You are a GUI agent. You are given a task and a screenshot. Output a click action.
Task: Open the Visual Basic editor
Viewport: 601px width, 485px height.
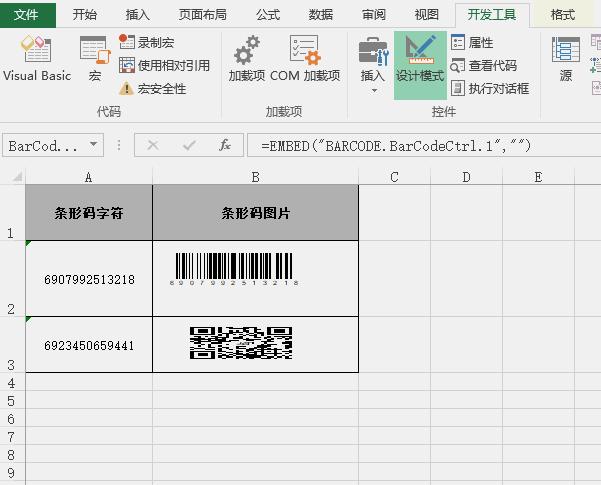37,58
